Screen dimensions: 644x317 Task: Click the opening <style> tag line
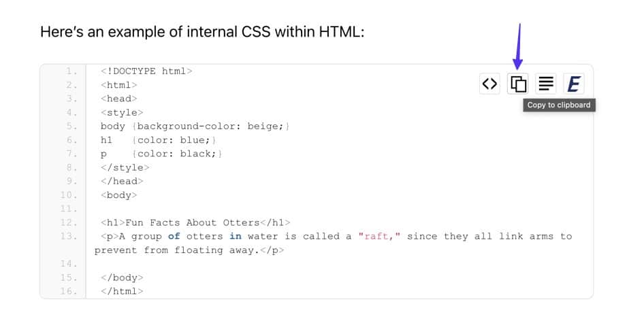(x=122, y=112)
